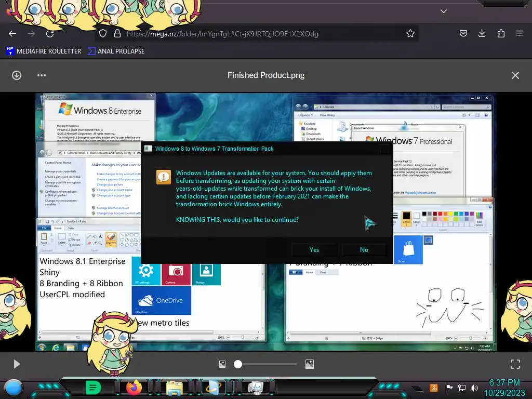Image resolution: width=532 pixels, height=399 pixels.
Task: Click the tracking protection shield icon
Action: (x=103, y=33)
